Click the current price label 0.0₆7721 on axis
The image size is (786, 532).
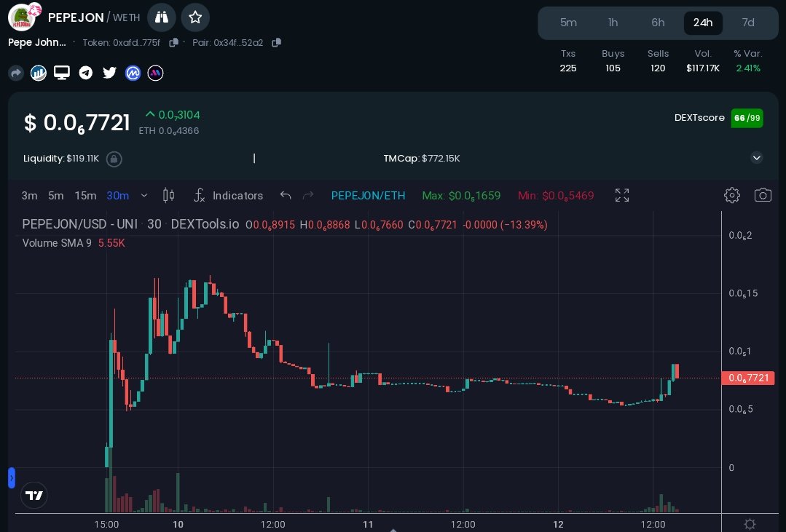pos(748,378)
